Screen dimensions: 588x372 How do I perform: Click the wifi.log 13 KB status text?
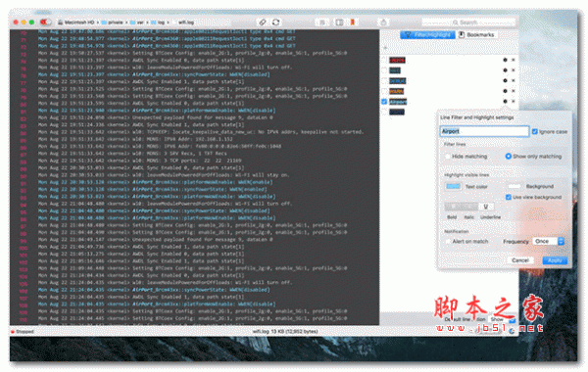tap(285, 332)
